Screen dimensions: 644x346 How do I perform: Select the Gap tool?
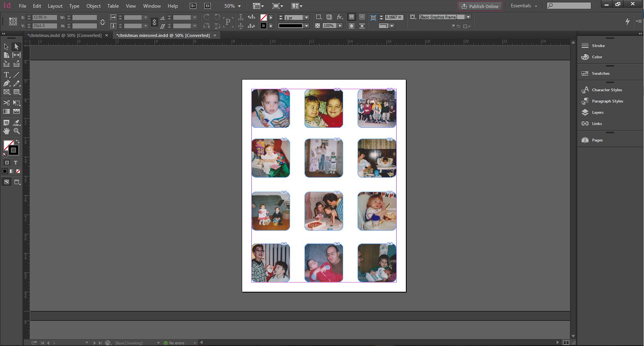16,55
